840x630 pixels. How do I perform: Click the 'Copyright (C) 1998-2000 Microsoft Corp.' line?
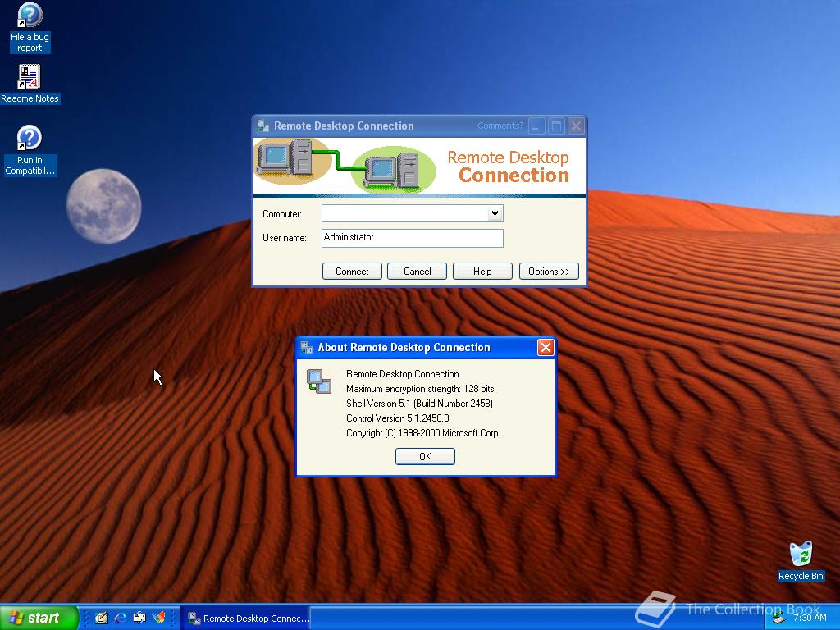pos(422,433)
